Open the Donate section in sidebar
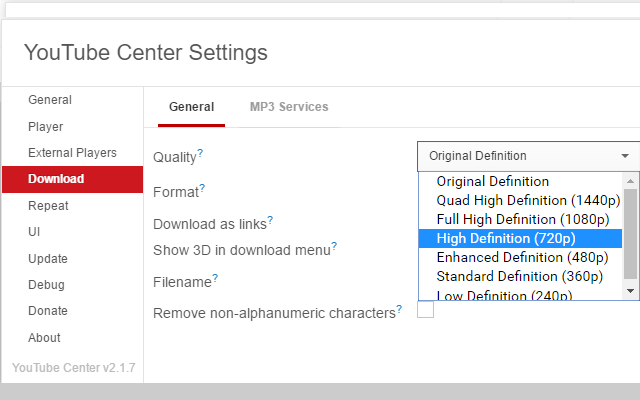640x400 pixels. click(x=48, y=311)
